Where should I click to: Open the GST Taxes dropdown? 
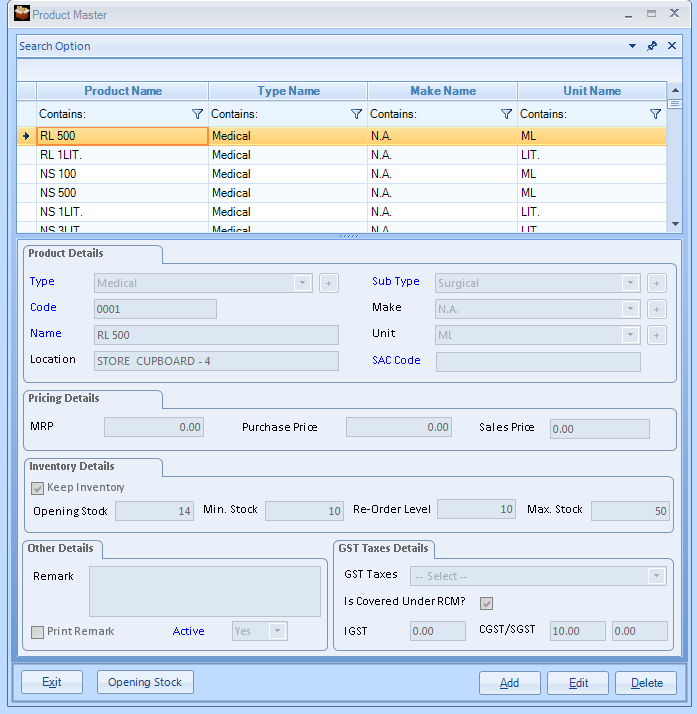coord(656,576)
